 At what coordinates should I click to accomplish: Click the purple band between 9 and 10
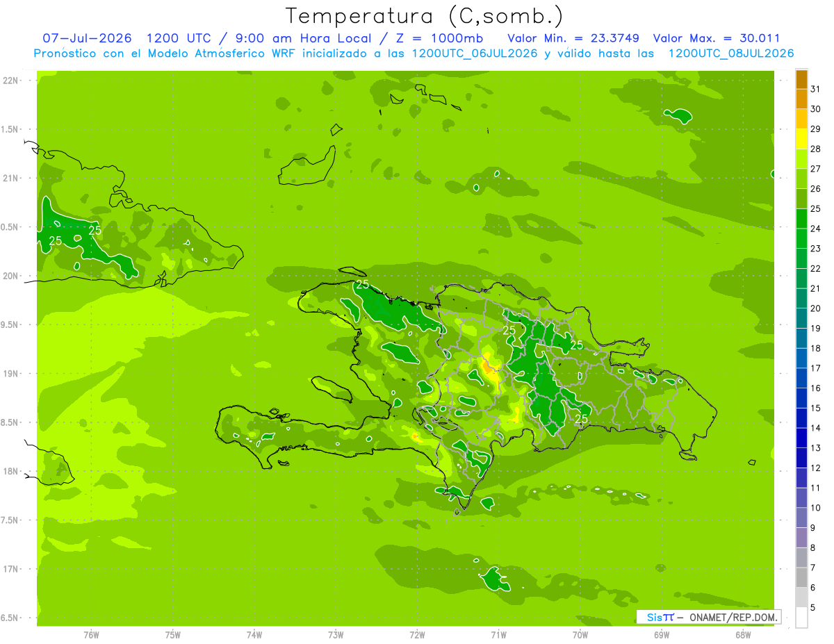(801, 518)
